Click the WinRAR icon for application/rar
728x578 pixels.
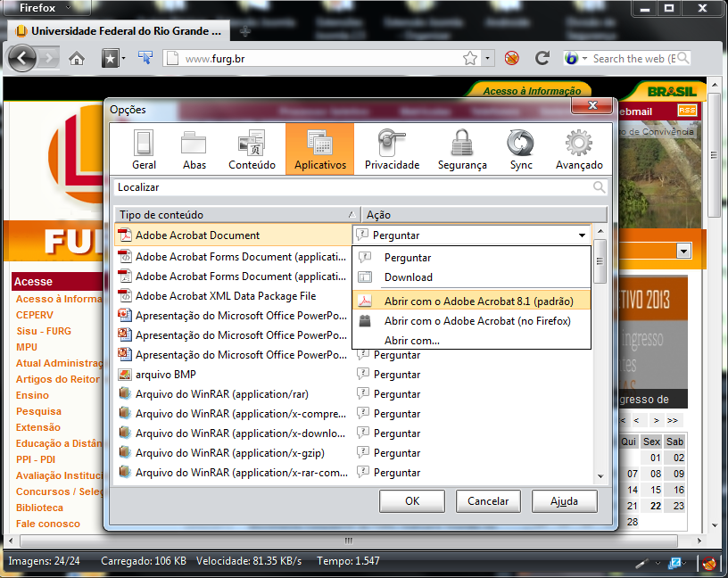[124, 393]
